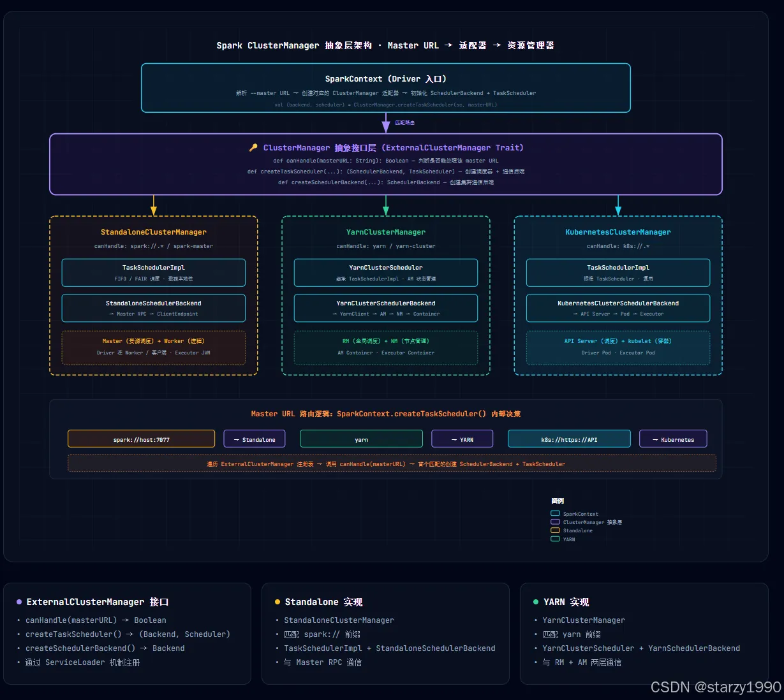Image resolution: width=784 pixels, height=700 pixels.
Task: Click the StandaloneSchedulerBackend box
Action: pos(154,309)
